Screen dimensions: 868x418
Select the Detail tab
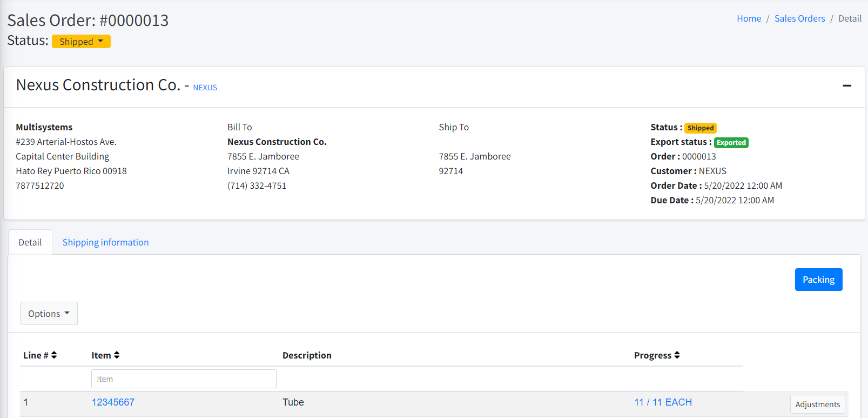click(x=30, y=242)
